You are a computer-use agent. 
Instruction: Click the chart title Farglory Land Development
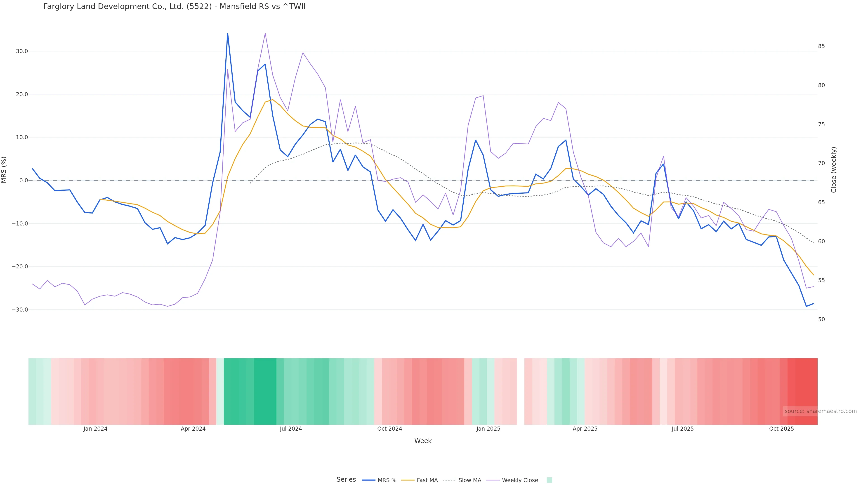coord(174,7)
